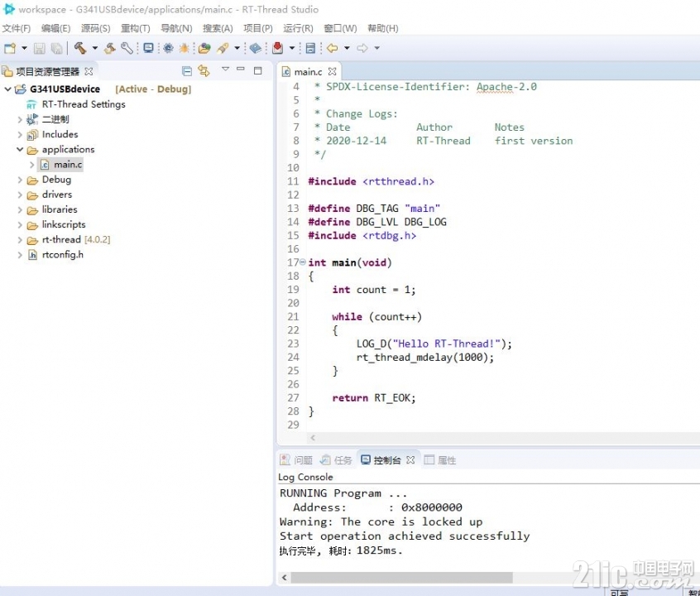Start debugging with the bug icon
This screenshot has height=596, width=700.
(184, 48)
